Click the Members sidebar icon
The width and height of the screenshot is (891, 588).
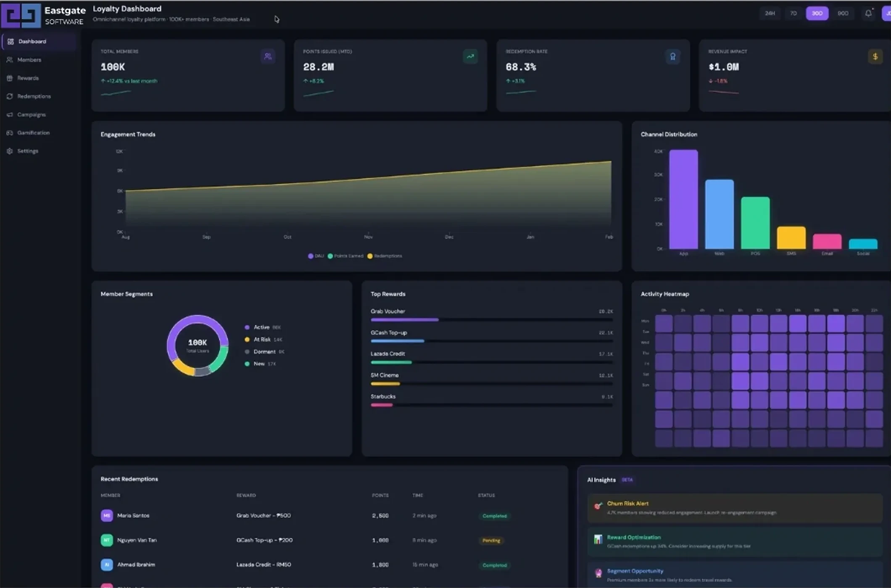tap(10, 60)
